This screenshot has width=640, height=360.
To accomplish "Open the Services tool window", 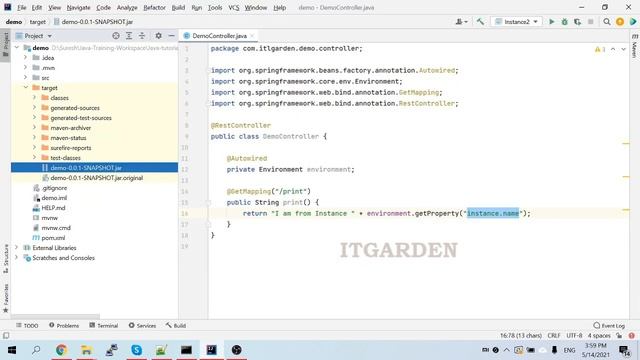I will [x=142, y=325].
